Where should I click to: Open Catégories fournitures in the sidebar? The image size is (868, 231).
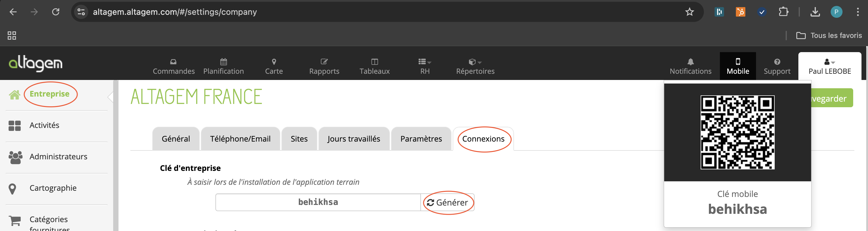49,223
